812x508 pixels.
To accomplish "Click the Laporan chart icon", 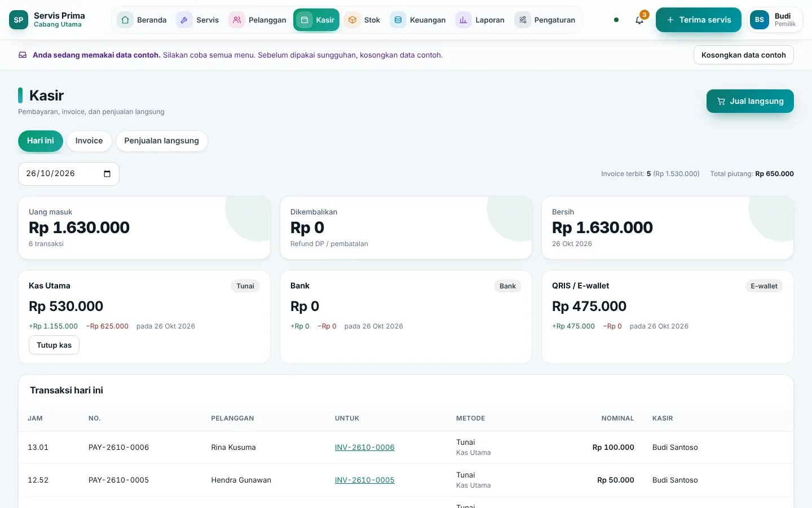I will (x=464, y=20).
